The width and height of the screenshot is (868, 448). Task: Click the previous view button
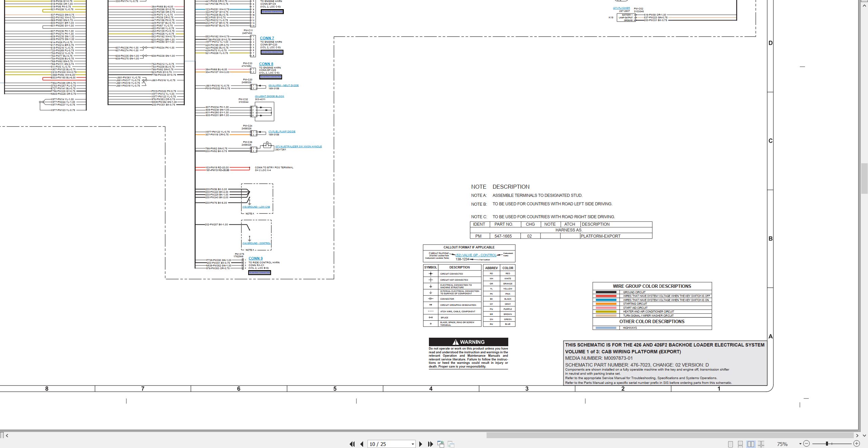[441, 444]
